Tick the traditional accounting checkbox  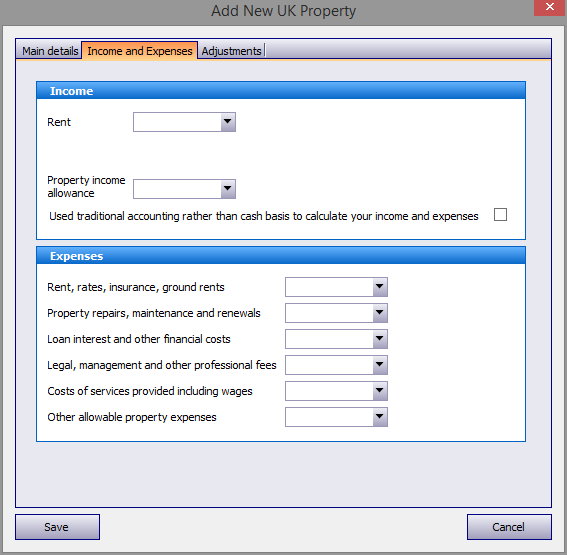pos(500,214)
